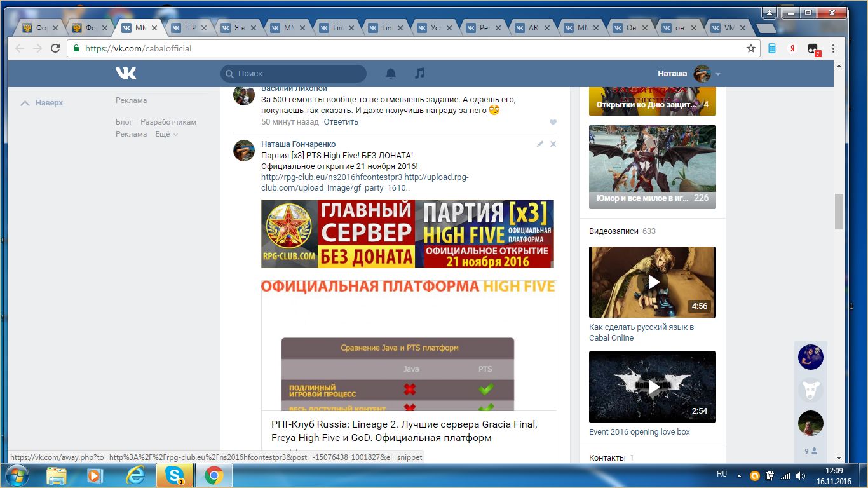Screen dimensions: 868x488
Task: Open Наташа Гончаренко's name link
Action: pos(299,144)
